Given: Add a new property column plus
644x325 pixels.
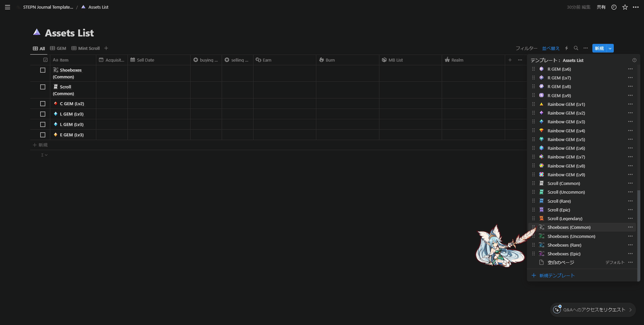Looking at the screenshot, I should 510,60.
